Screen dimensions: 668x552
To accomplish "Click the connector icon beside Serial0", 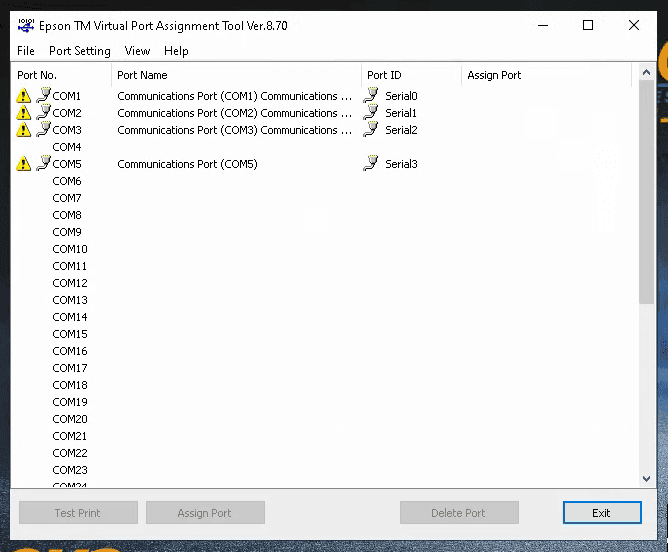I will coord(371,95).
